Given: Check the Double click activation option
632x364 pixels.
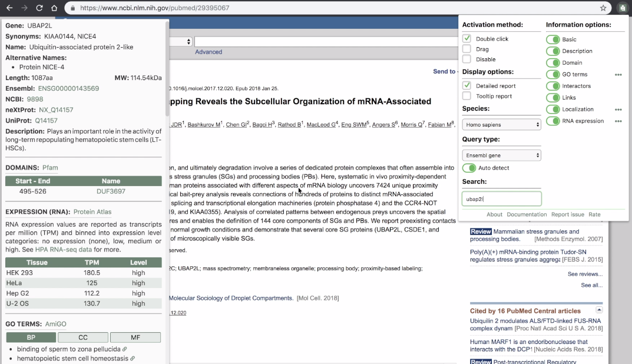Looking at the screenshot, I should pyautogui.click(x=466, y=38).
